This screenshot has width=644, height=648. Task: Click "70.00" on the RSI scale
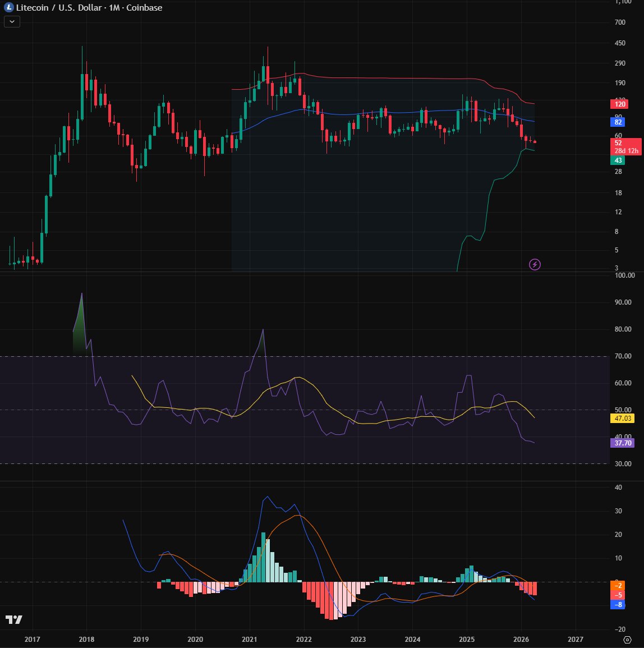[x=623, y=356]
